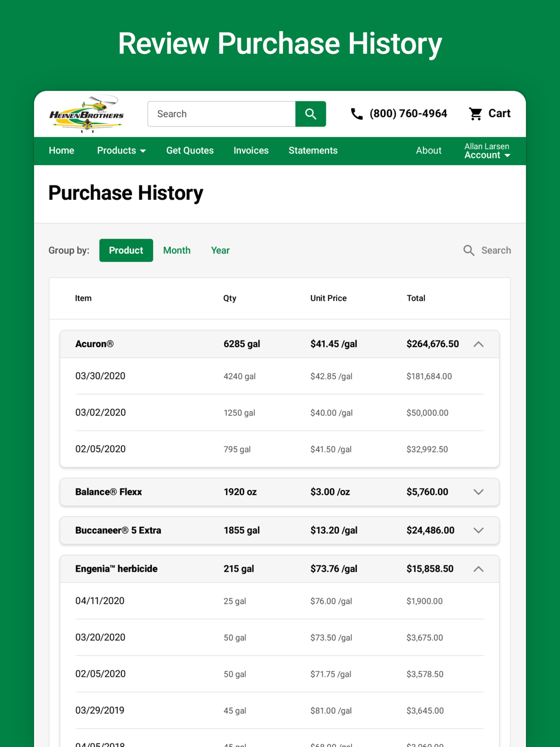Go to the Home menu item
Viewport: 560px width, 747px height.
(x=62, y=151)
